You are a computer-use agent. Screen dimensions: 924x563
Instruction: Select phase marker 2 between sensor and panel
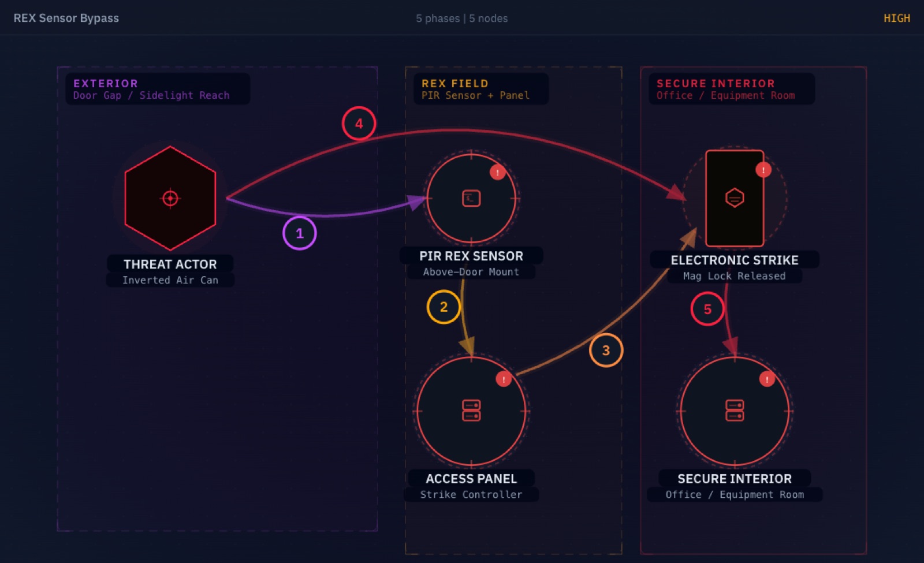coord(444,306)
